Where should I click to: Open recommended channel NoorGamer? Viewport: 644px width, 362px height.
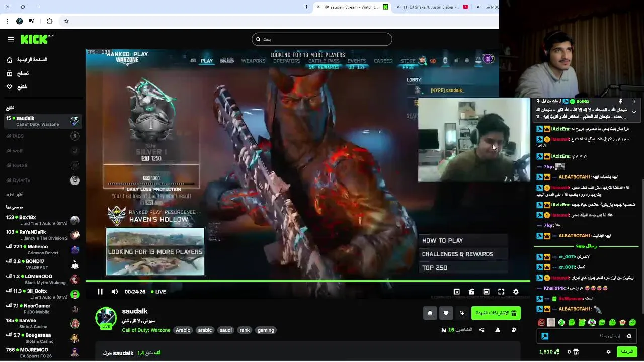tap(42, 309)
